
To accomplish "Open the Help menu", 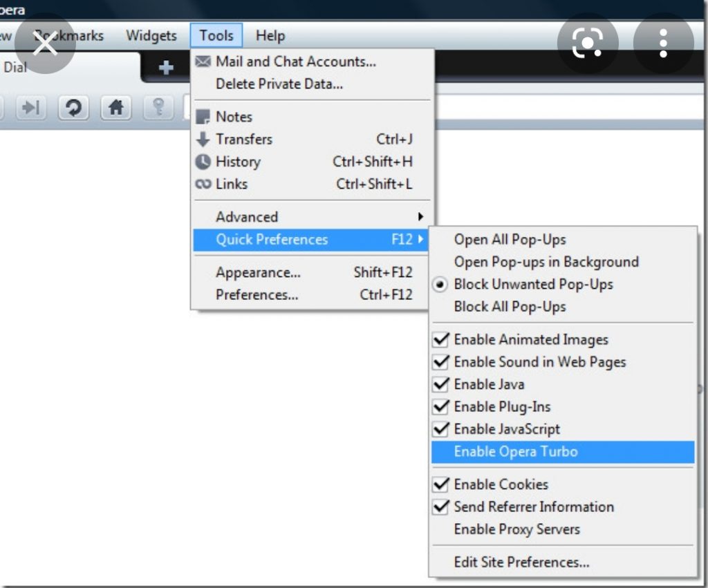I will (x=270, y=36).
